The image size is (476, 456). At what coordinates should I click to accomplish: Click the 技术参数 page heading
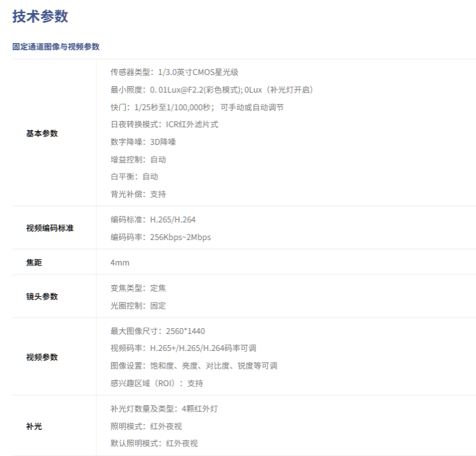click(x=40, y=17)
